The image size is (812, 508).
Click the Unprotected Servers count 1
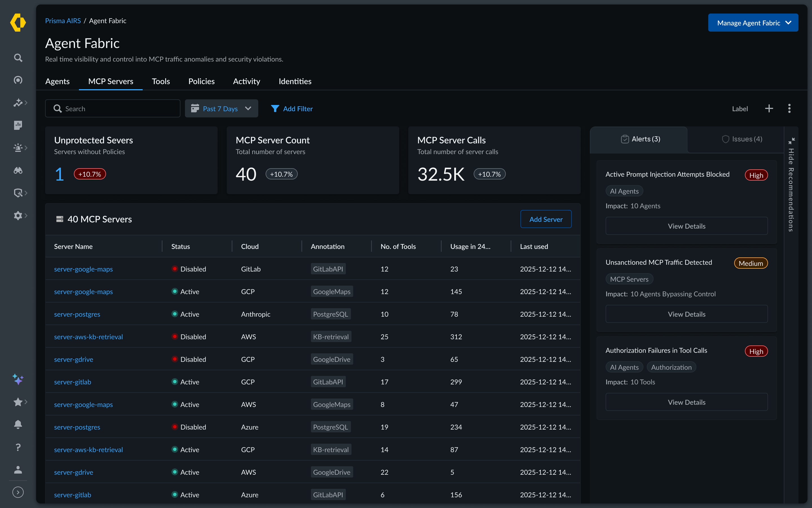point(59,174)
